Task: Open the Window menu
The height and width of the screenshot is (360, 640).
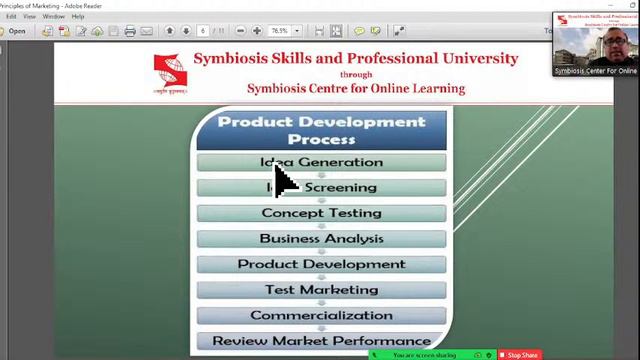Action: (x=53, y=16)
